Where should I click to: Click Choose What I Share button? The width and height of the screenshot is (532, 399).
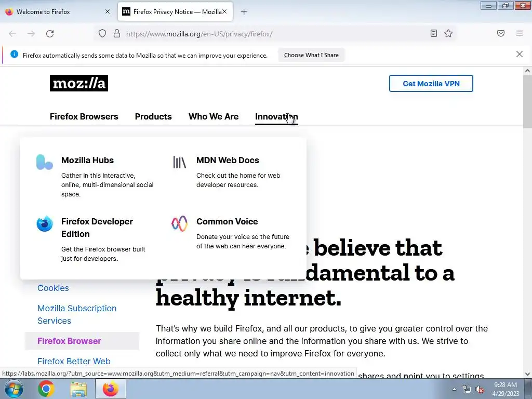[x=311, y=55]
